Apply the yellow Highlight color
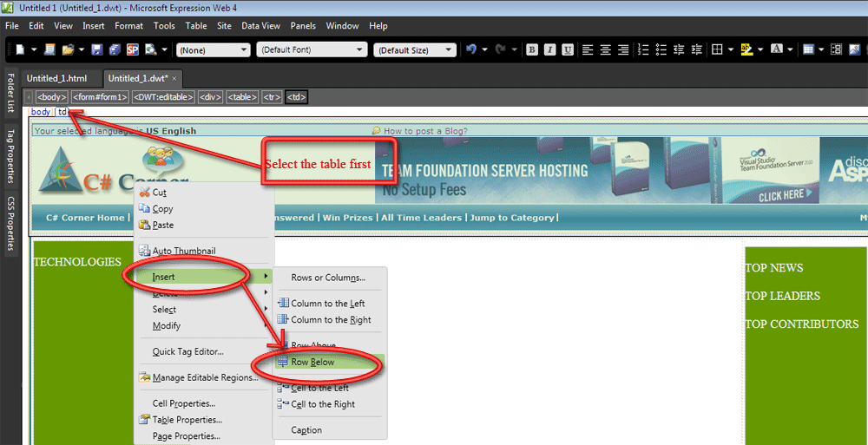Screen dimensions: 868x445 (x=746, y=49)
